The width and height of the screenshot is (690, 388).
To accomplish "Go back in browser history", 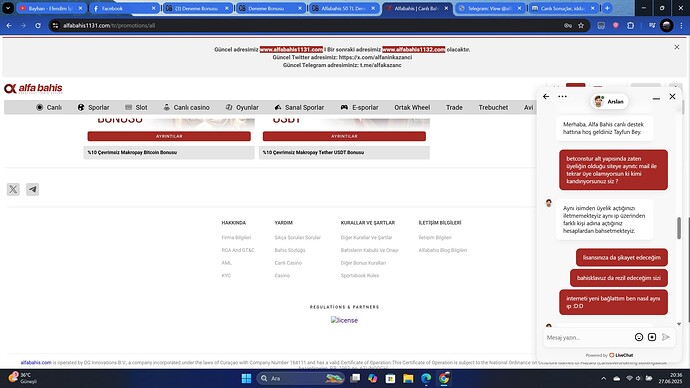I will tap(9, 26).
